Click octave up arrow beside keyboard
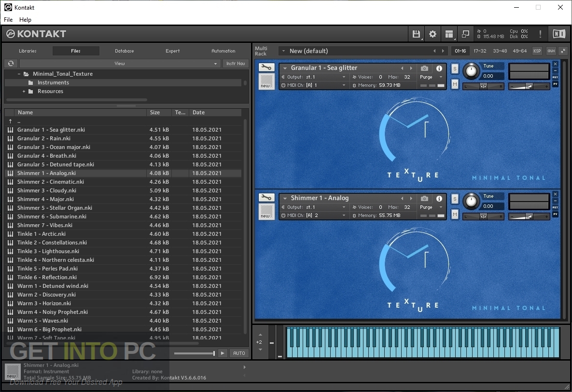 click(x=260, y=335)
